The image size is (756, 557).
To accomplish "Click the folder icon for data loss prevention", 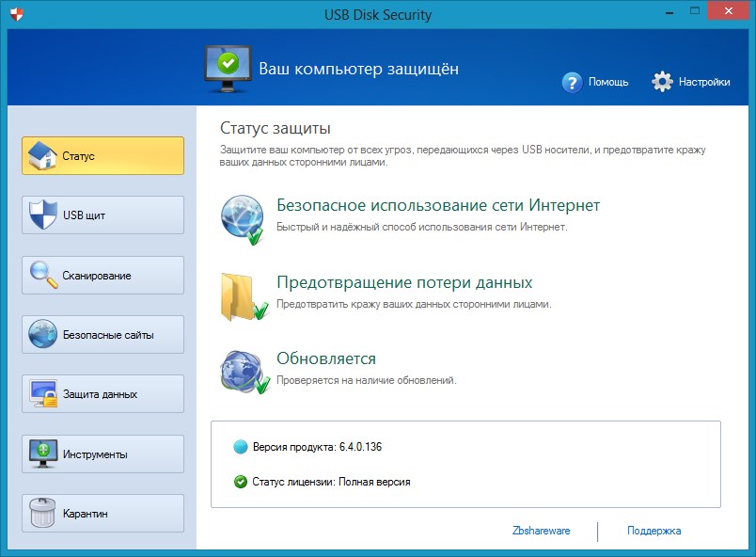I will (x=243, y=295).
